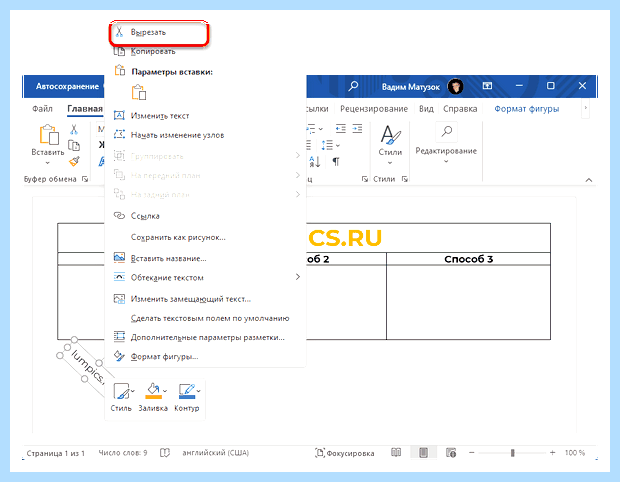Click the sort A-Я icon
Screen dimensions: 620x482
point(315,161)
